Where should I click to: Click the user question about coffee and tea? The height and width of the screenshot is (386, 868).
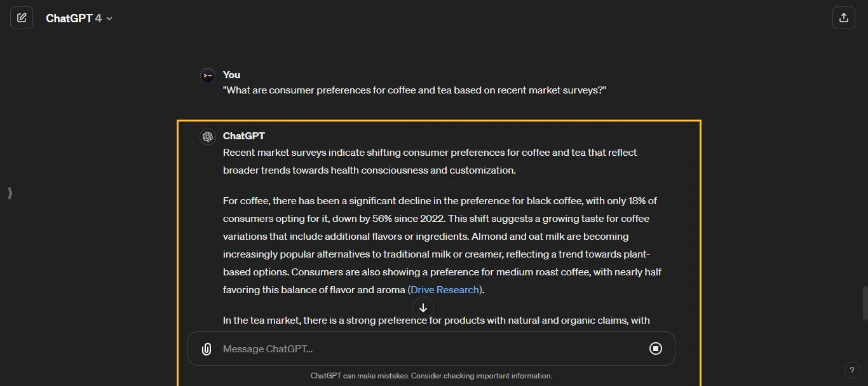click(x=415, y=90)
